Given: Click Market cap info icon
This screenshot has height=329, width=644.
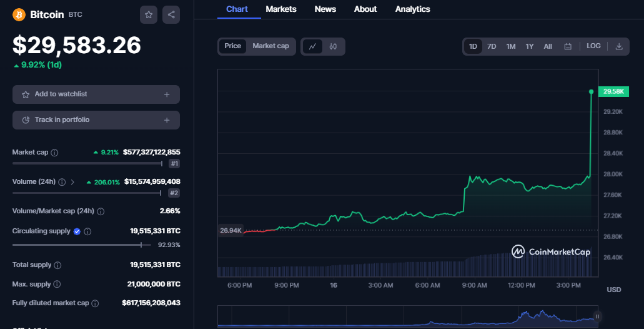Looking at the screenshot, I should click(54, 153).
